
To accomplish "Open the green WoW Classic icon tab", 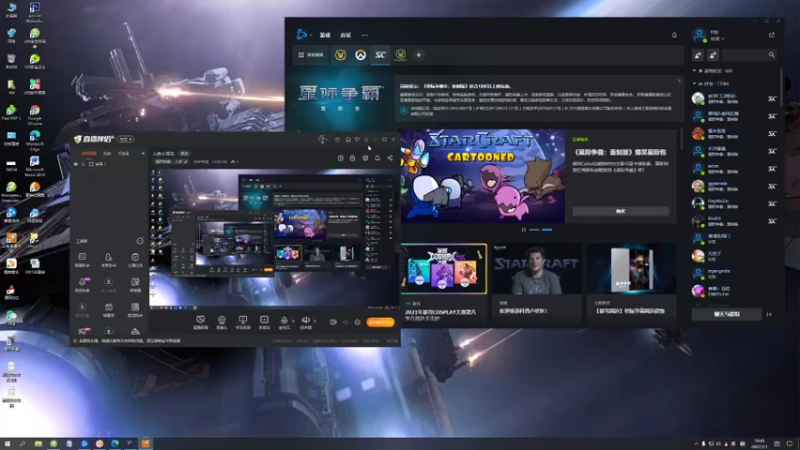I will tap(401, 55).
